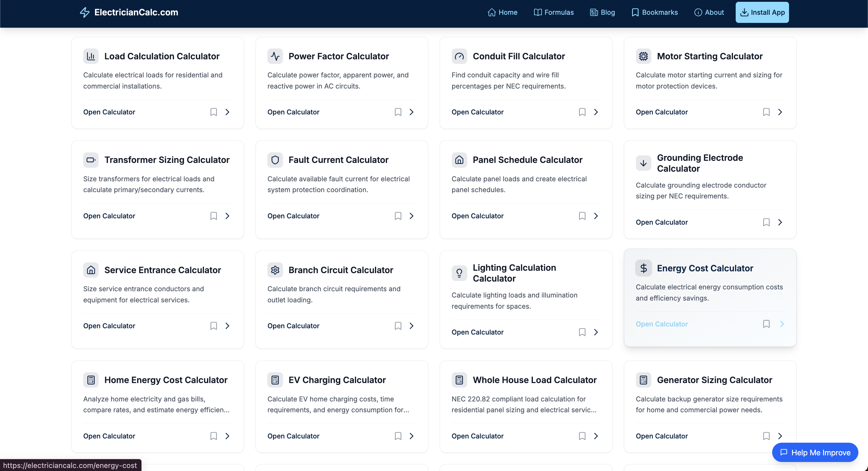Bookmark the Grounding Electrode Calculator
Screen dimensions: 868x471
click(766, 222)
